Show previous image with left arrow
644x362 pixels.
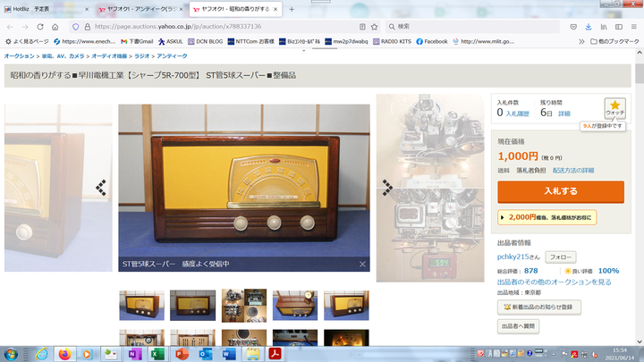(101, 188)
